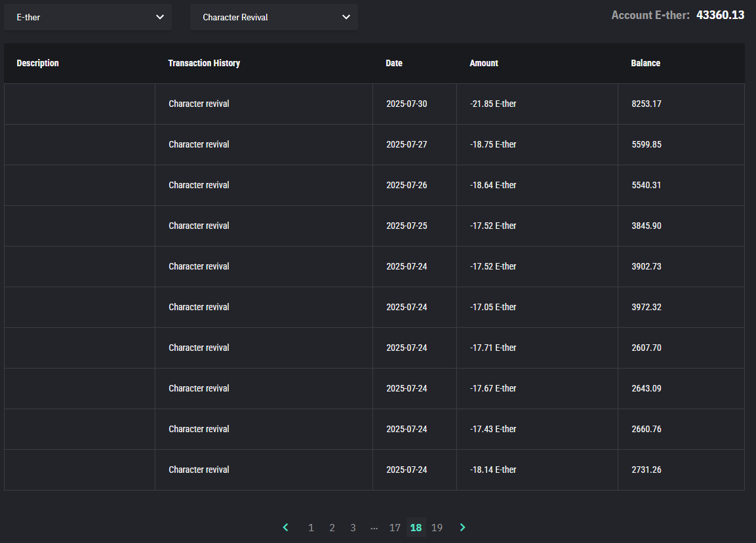Select the -17.67 E-ther amount

click(x=493, y=388)
